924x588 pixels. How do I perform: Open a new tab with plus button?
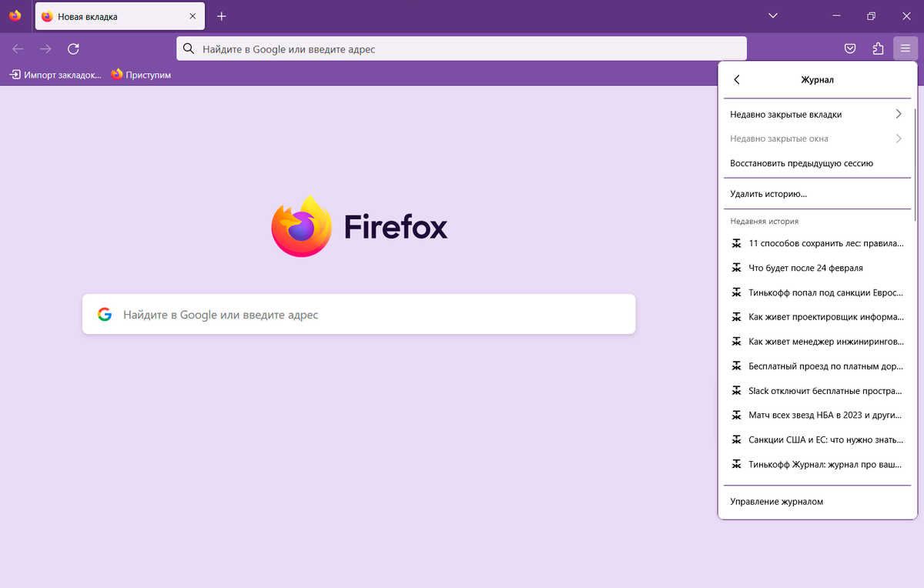pyautogui.click(x=222, y=16)
